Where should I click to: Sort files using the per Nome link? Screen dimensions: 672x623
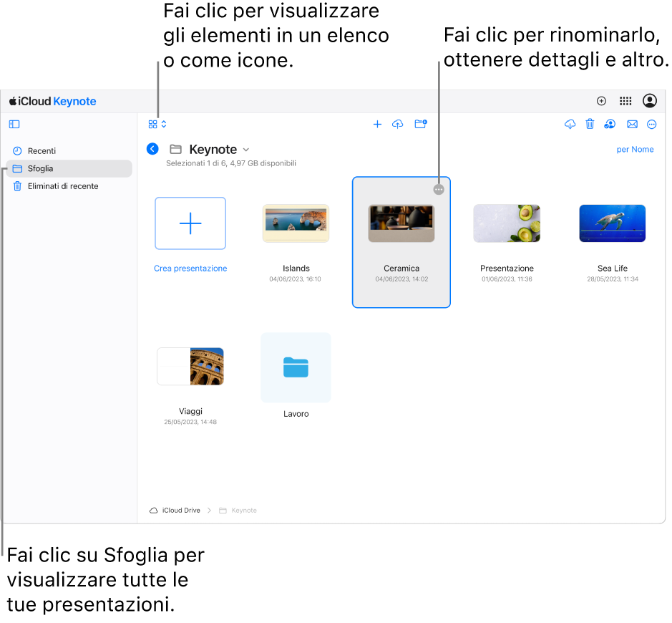coord(635,149)
